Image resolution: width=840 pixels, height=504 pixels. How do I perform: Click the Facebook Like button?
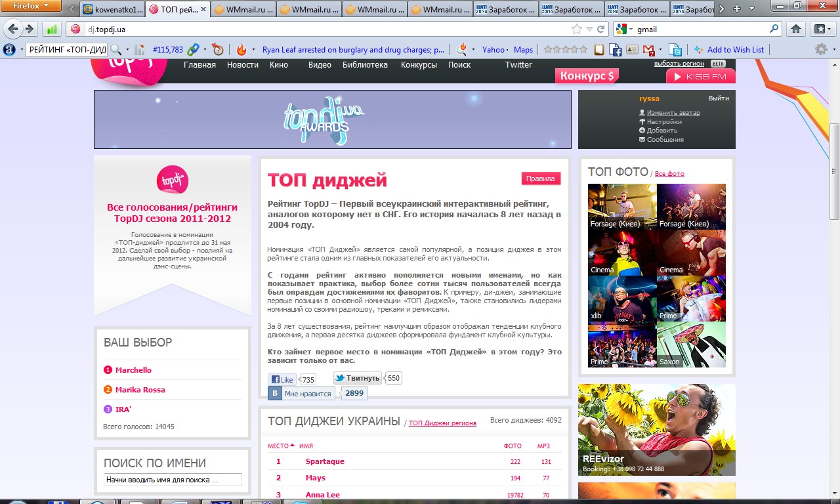point(283,379)
